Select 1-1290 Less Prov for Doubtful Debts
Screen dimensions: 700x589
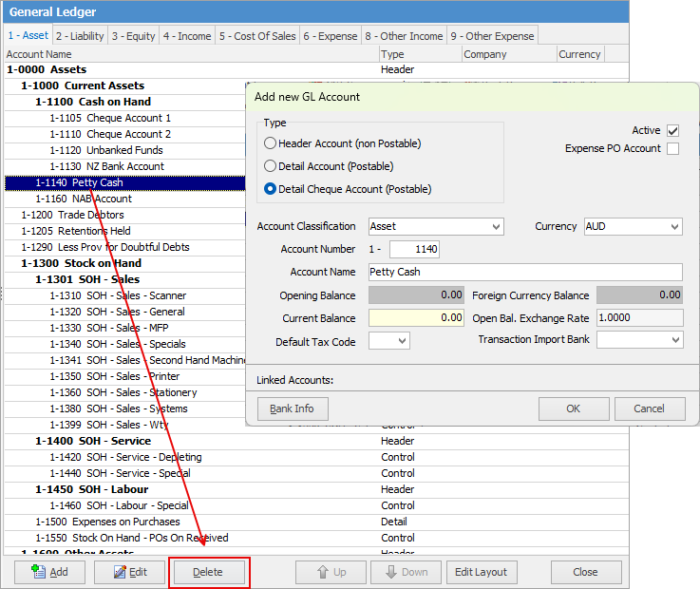[125, 247]
